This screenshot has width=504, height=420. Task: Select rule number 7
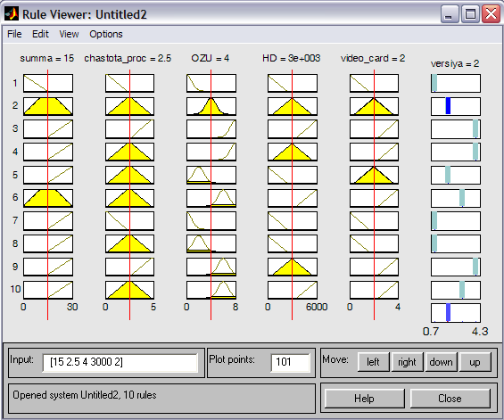15,220
